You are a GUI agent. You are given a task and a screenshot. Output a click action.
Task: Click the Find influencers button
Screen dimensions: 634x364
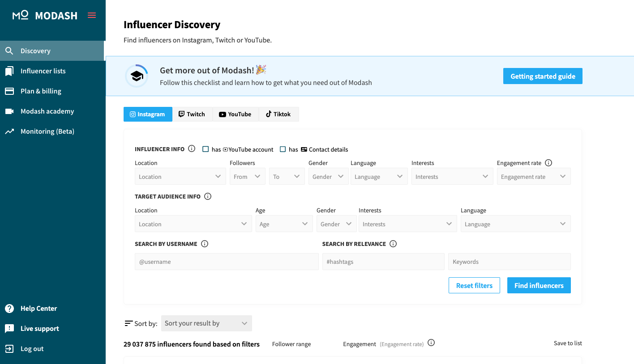pos(539,285)
